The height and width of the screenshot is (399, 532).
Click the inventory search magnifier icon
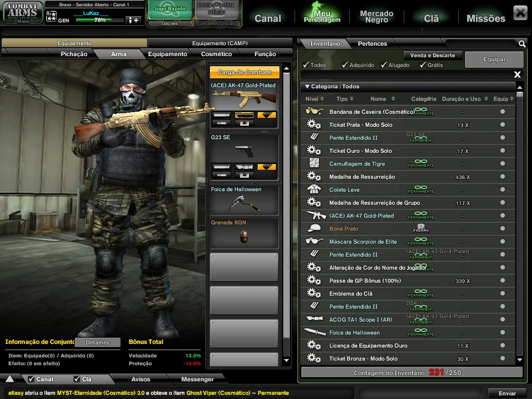522,44
